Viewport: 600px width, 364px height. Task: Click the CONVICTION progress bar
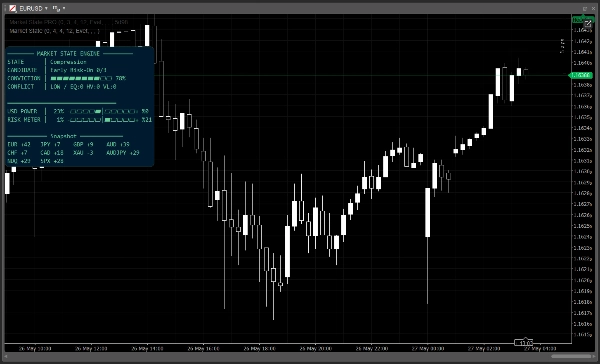pos(81,78)
